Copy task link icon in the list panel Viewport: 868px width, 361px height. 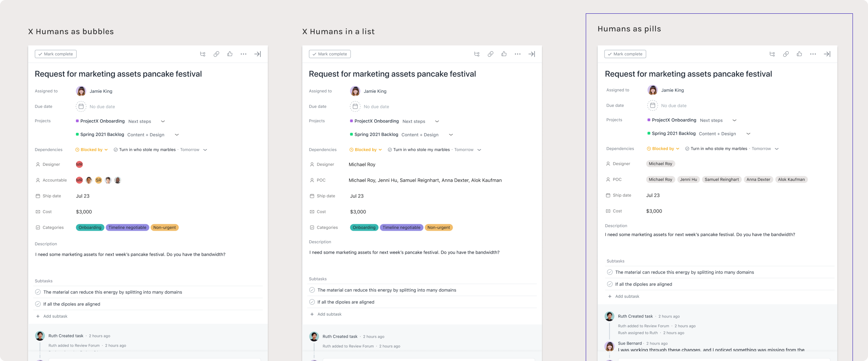click(x=490, y=54)
